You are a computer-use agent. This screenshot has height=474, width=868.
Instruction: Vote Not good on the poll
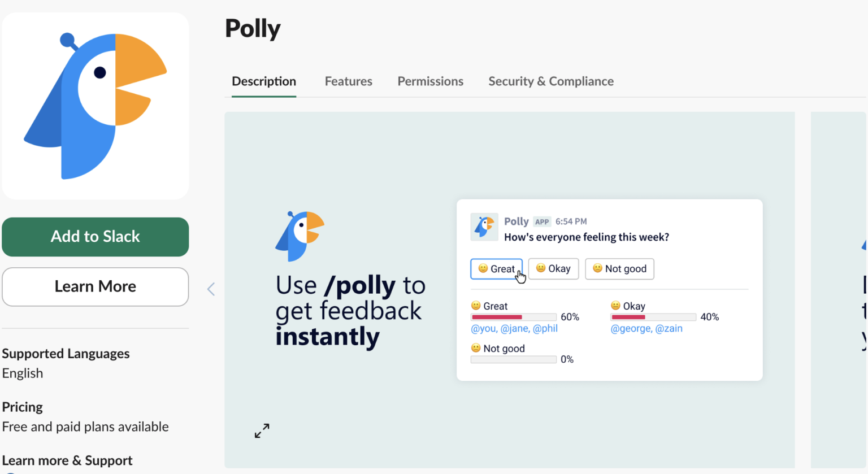point(619,268)
